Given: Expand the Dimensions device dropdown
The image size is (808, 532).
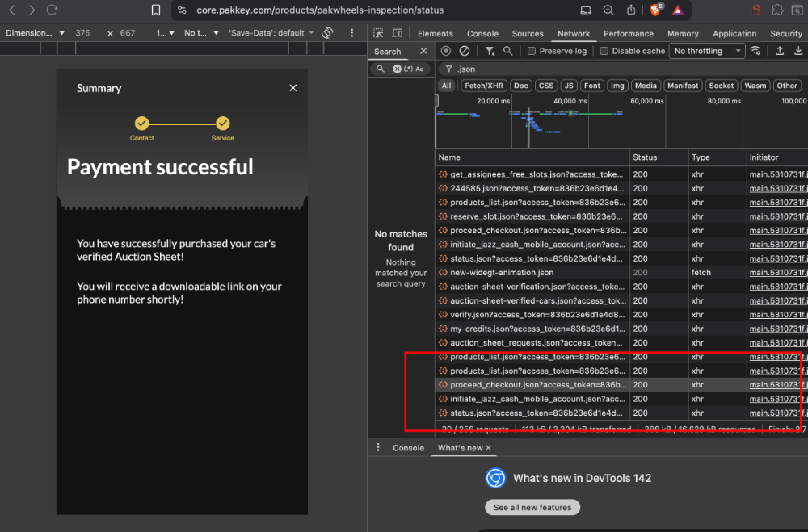Looking at the screenshot, I should (36, 33).
